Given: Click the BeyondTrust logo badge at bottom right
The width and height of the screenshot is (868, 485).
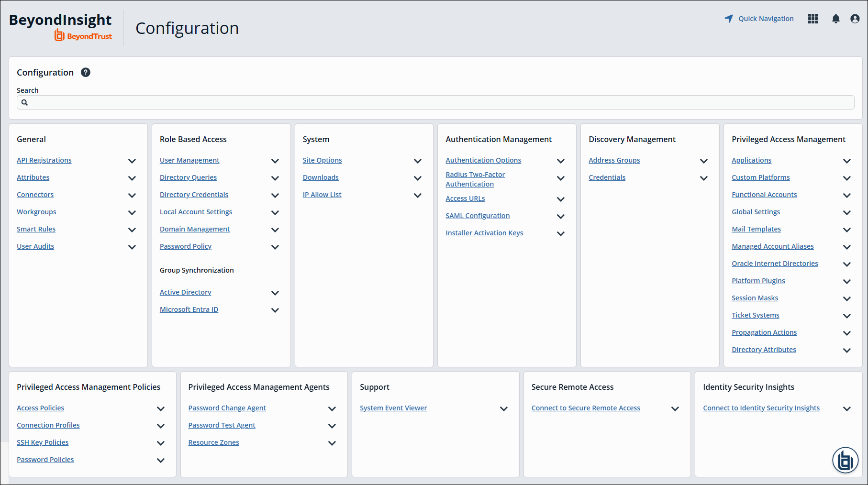Looking at the screenshot, I should [846, 461].
